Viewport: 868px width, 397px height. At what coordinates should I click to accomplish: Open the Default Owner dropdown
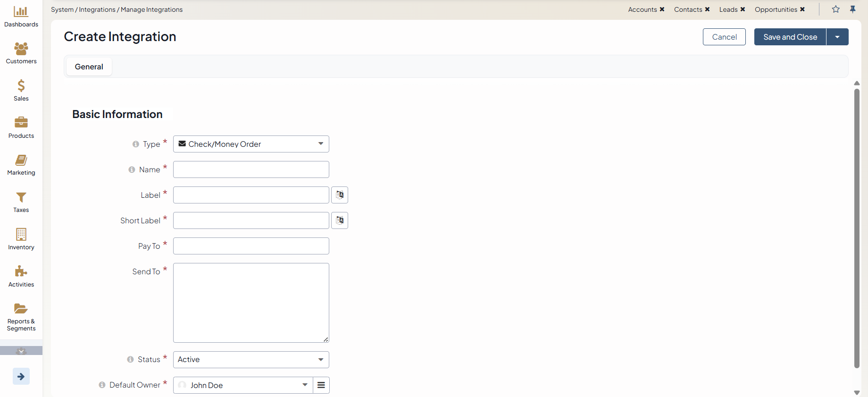243,385
